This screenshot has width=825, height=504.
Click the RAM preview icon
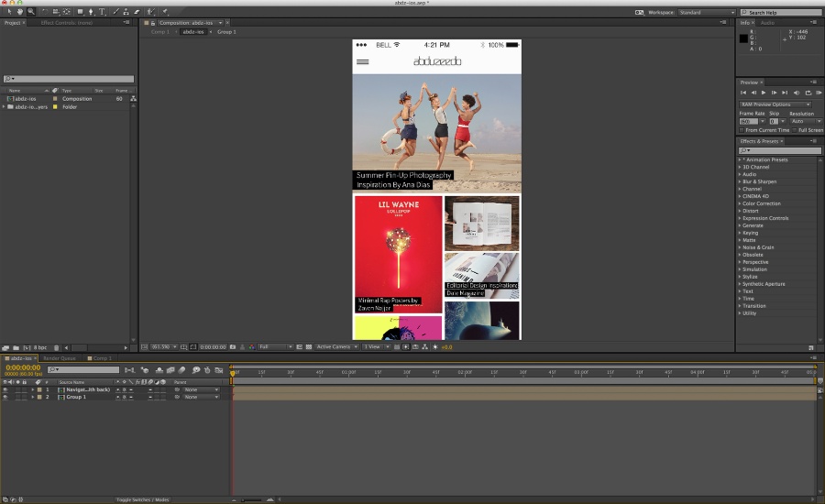[819, 93]
